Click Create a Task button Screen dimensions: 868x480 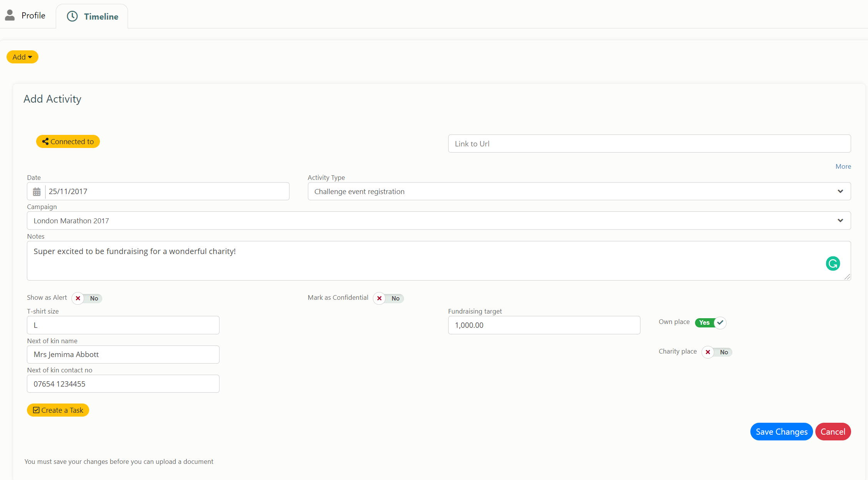click(x=58, y=410)
